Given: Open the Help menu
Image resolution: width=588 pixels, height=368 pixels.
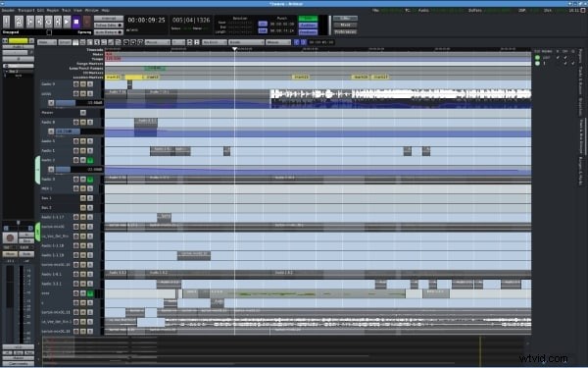Looking at the screenshot, I should [x=106, y=11].
